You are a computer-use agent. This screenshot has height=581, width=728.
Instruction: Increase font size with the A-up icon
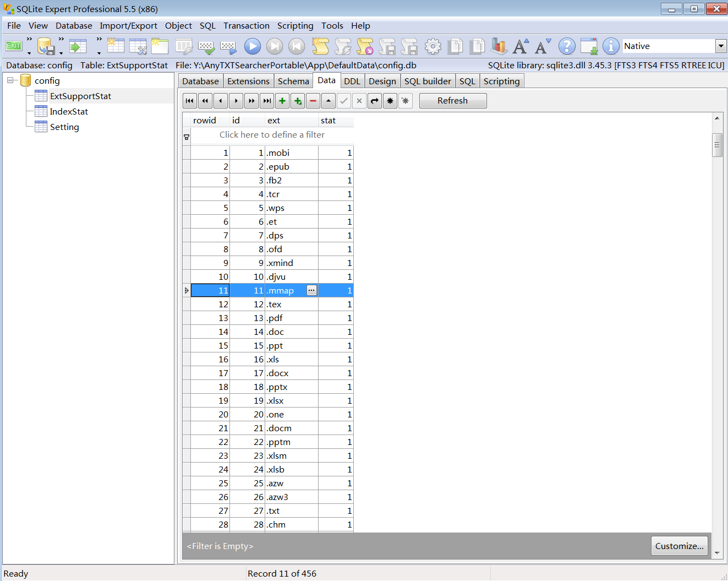[521, 46]
